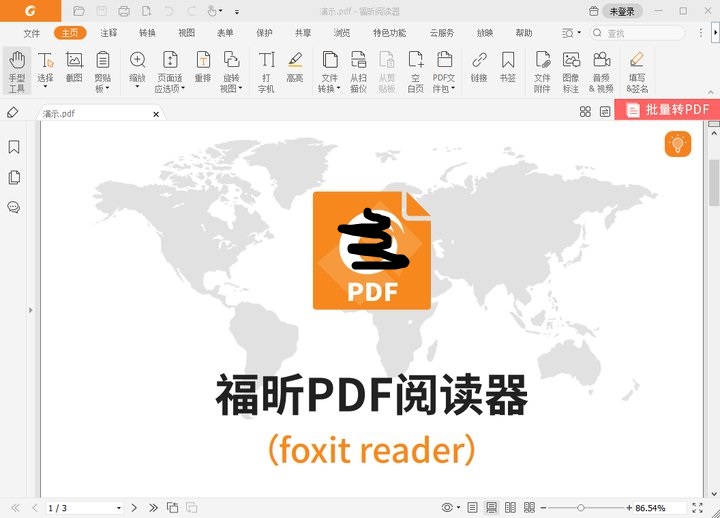Click zoom in plus button
This screenshot has height=518, width=720.
[x=629, y=507]
